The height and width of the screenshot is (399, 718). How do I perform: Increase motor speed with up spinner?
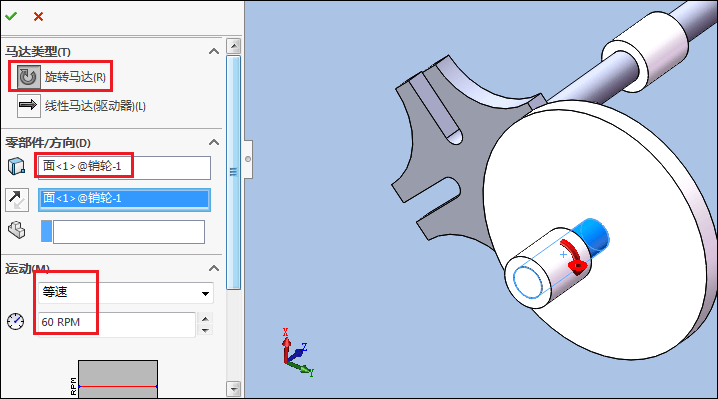click(205, 318)
